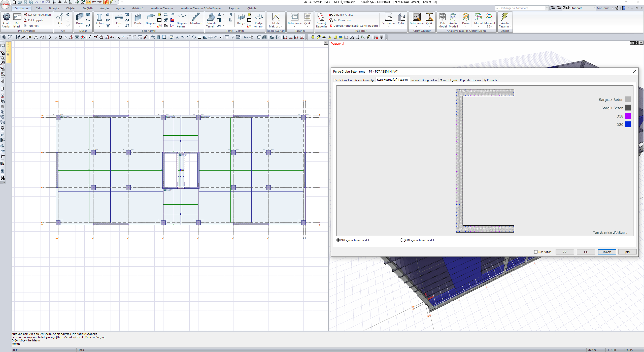Viewport: 644px width, 352px height.
Task: Select ŞGDT için malzeme modeli option
Action: point(401,240)
